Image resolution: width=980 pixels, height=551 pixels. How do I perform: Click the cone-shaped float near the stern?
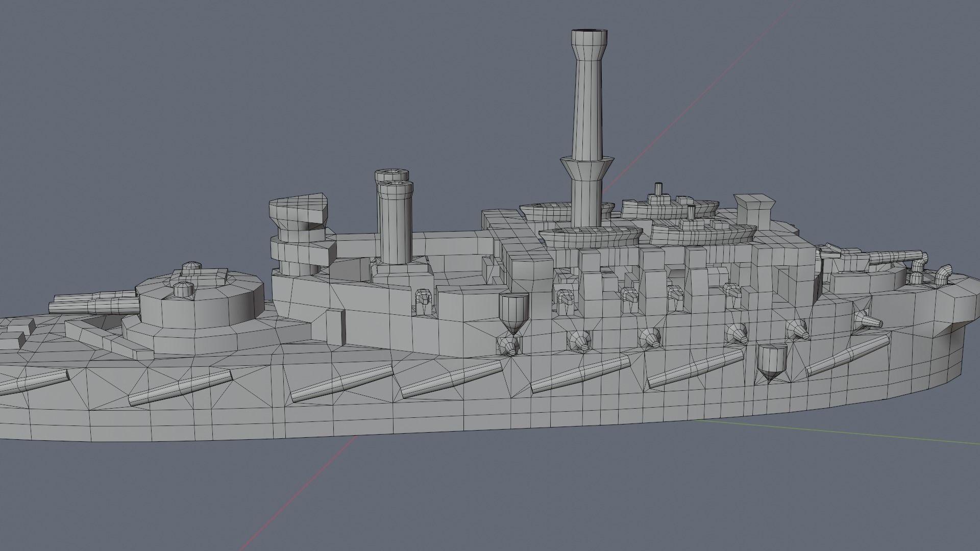tap(772, 363)
